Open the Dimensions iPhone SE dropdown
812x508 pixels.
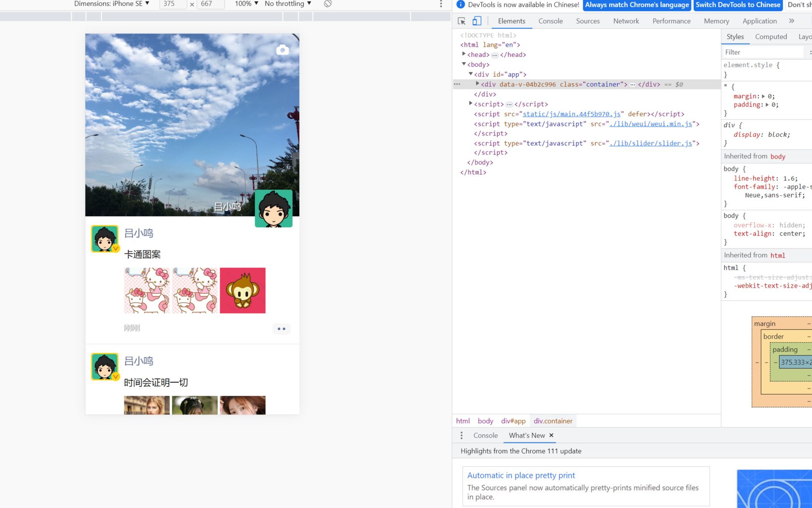click(111, 4)
